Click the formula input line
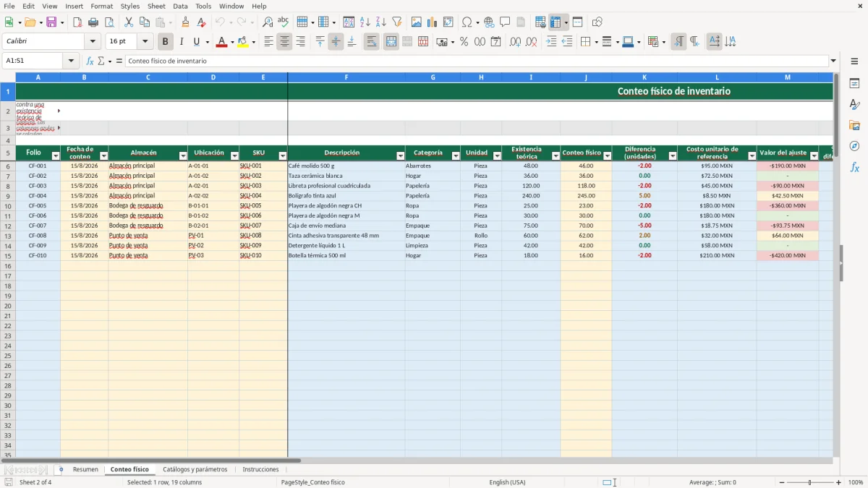The width and height of the screenshot is (868, 488). coord(477,61)
